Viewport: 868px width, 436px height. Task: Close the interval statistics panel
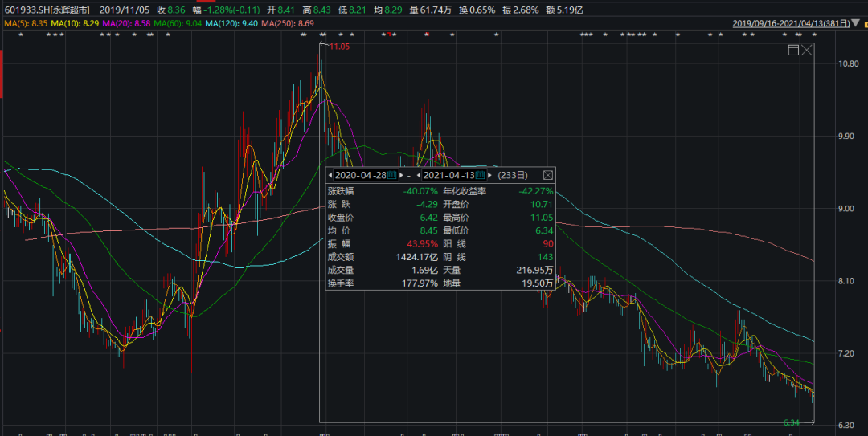(x=548, y=175)
